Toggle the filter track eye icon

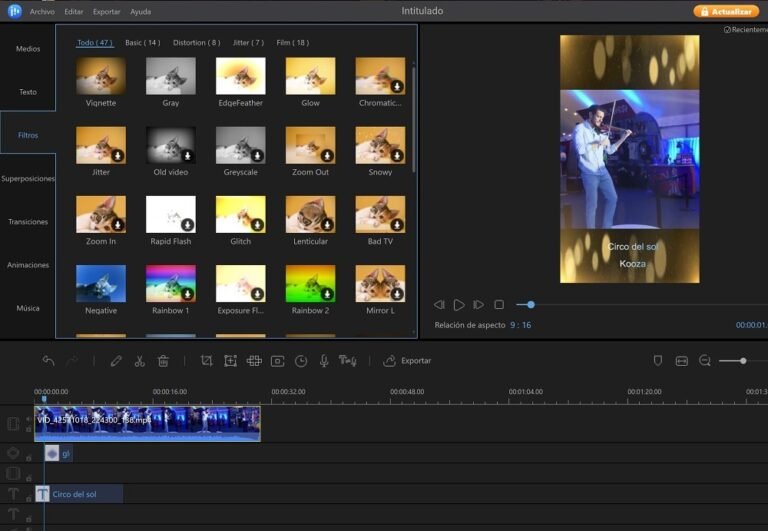coord(13,453)
